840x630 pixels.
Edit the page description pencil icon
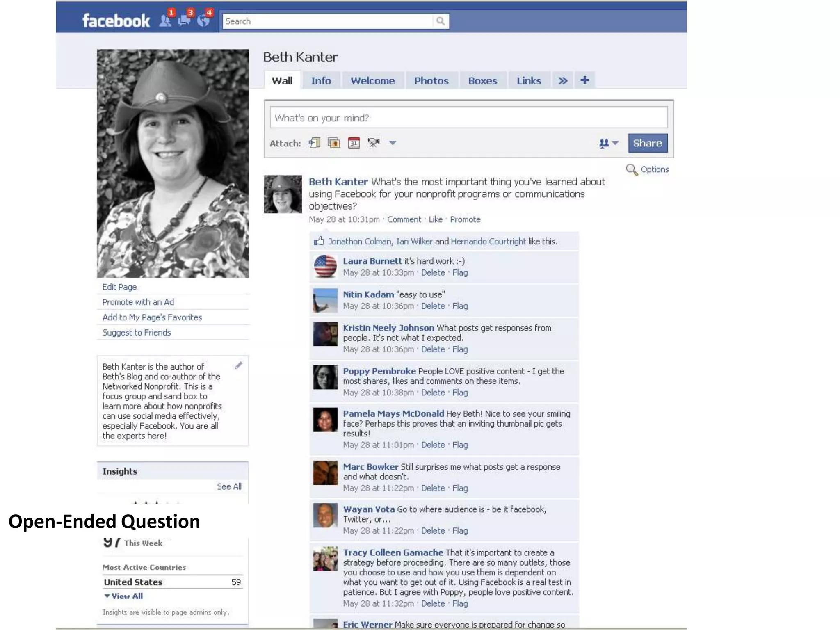coord(239,365)
